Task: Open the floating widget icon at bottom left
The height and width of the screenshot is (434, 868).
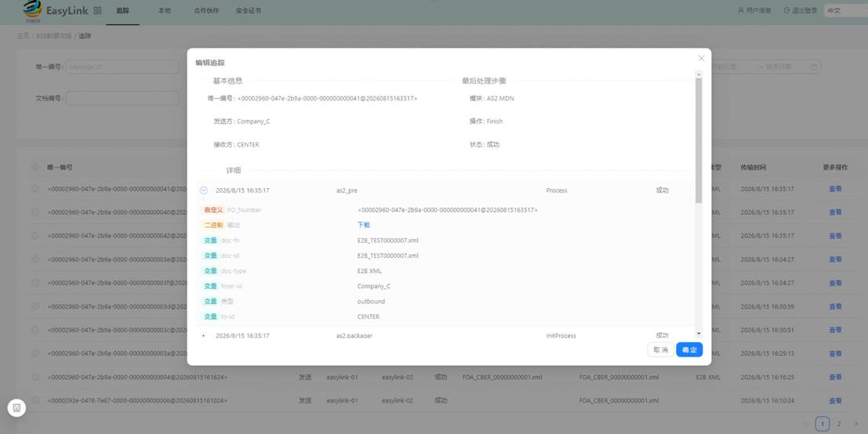Action: [x=16, y=408]
